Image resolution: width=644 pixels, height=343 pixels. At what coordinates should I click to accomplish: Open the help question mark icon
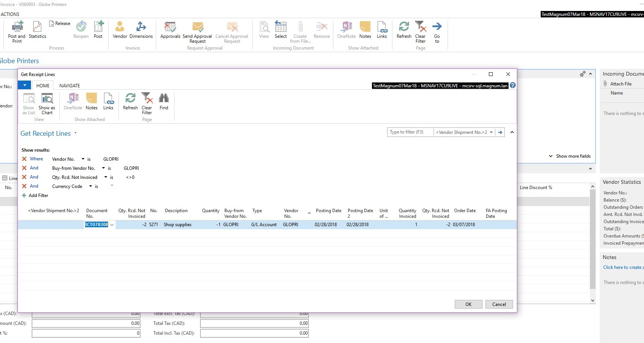click(x=513, y=85)
